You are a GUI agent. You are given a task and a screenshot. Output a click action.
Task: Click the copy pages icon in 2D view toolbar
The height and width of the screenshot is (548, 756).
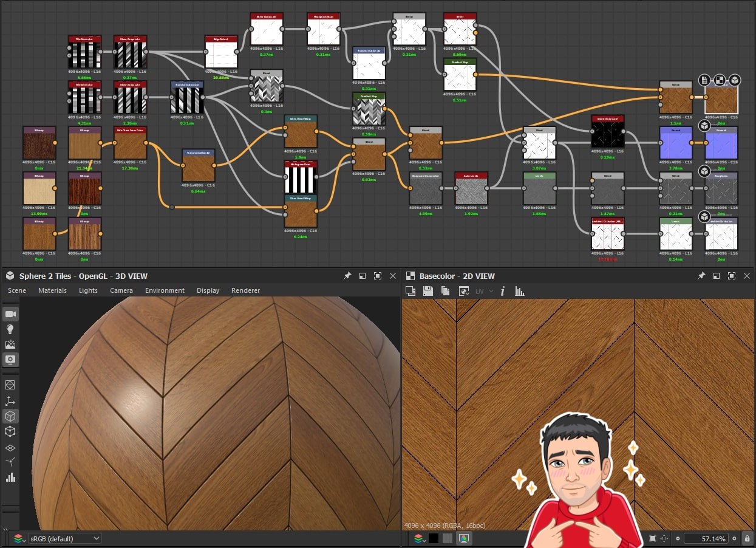(x=445, y=291)
